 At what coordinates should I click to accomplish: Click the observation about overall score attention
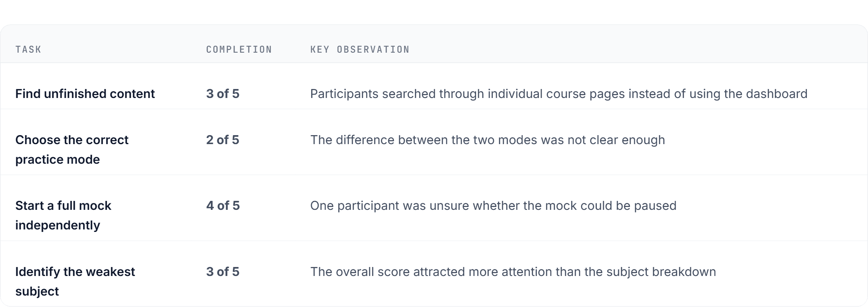[x=513, y=271]
